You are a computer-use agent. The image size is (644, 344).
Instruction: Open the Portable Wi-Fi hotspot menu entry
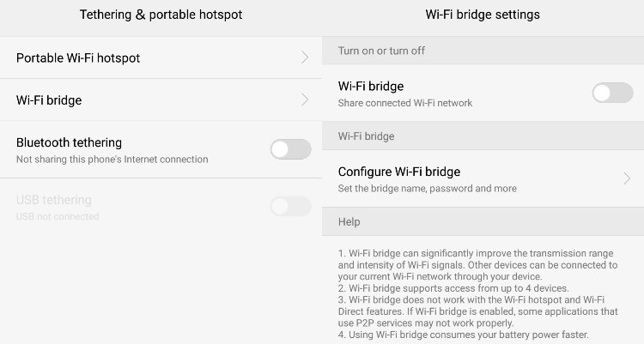click(78, 58)
